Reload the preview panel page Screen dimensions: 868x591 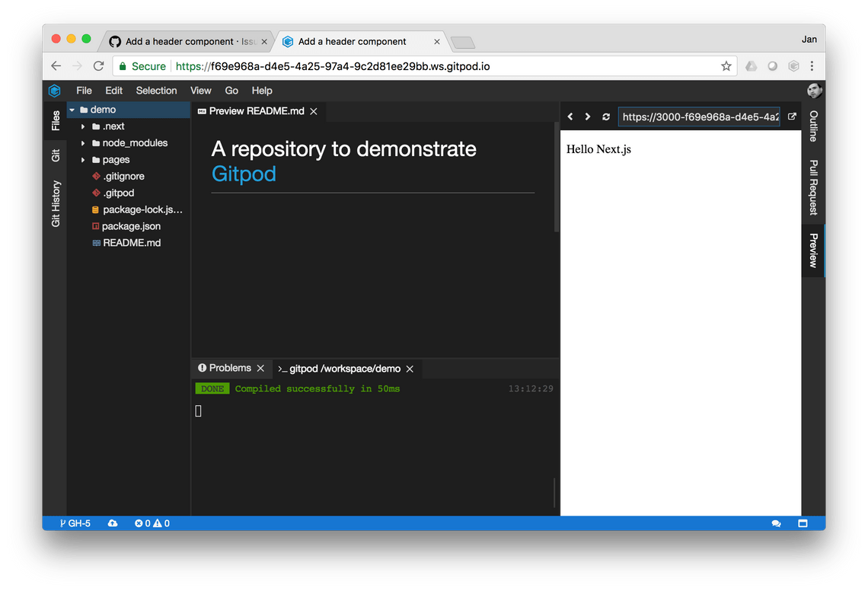(x=606, y=117)
